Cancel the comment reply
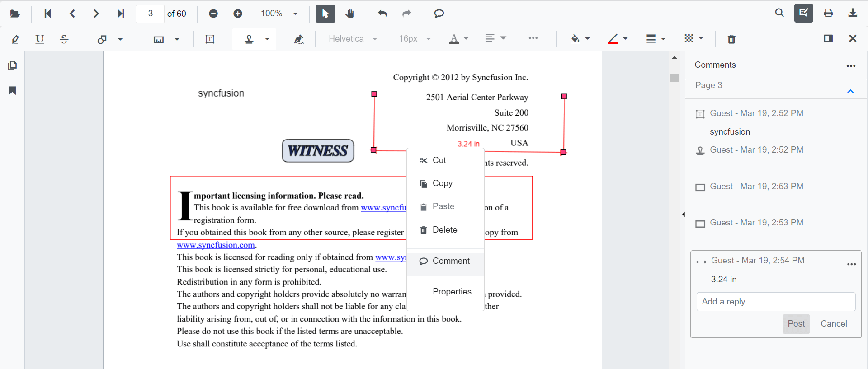Viewport: 868px width, 369px height. [x=834, y=324]
